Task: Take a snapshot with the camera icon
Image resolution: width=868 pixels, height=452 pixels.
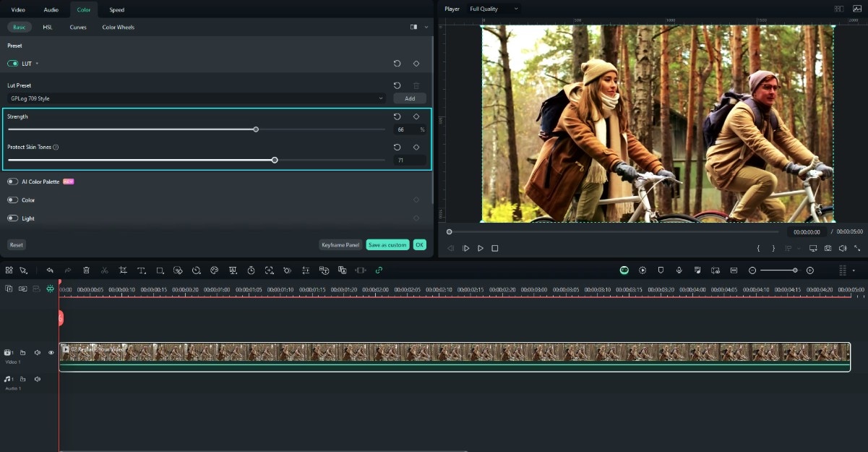Action: [828, 248]
